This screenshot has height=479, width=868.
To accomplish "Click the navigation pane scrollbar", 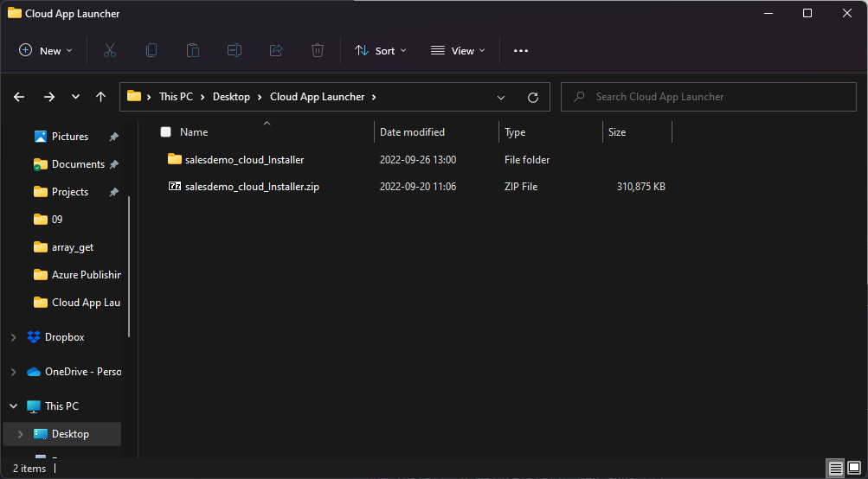I will pos(129,266).
